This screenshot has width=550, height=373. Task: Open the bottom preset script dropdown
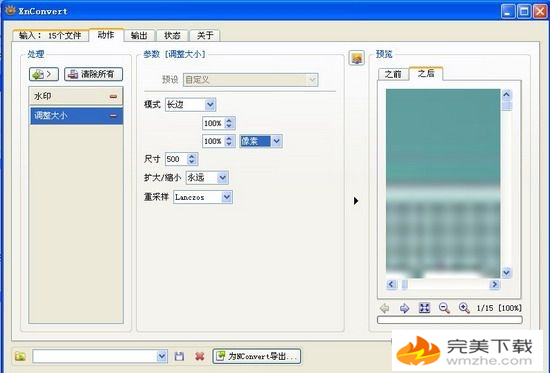(100, 357)
